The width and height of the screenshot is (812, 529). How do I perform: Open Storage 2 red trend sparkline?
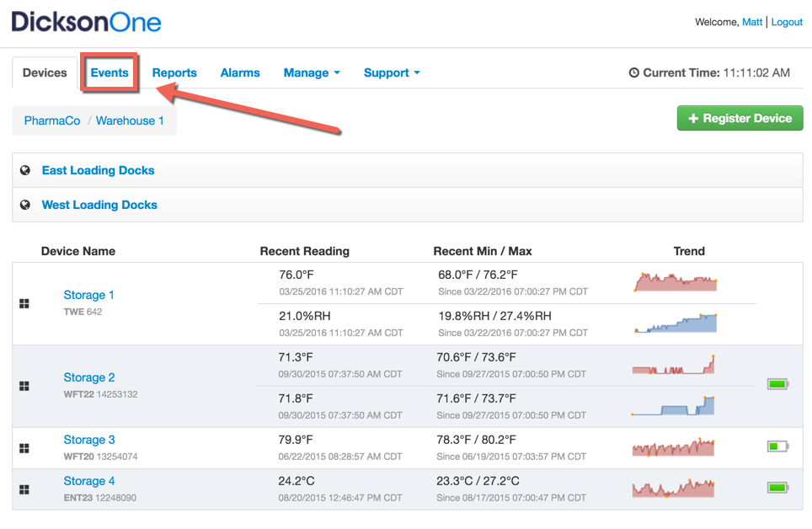coord(673,365)
